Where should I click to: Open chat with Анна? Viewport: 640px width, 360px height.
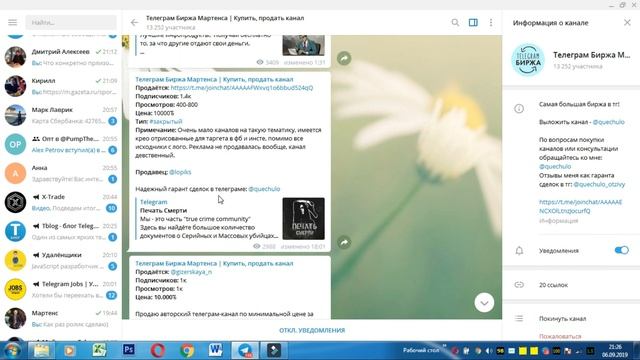(61, 173)
